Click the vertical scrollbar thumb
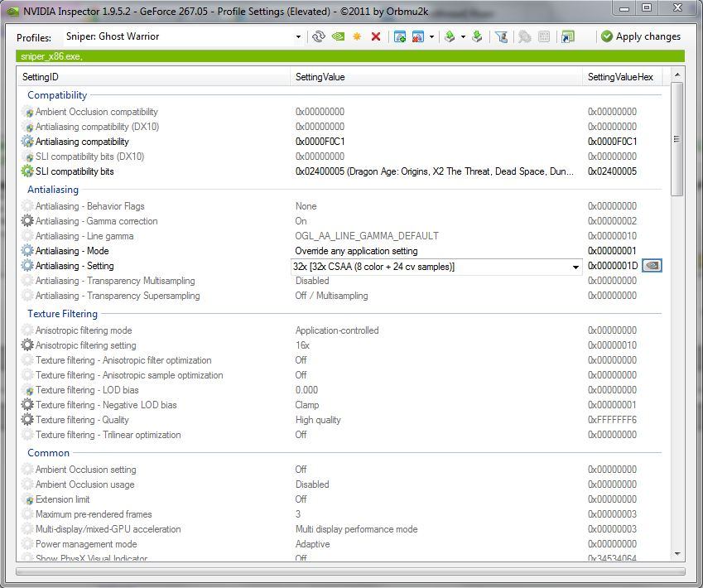 677,138
